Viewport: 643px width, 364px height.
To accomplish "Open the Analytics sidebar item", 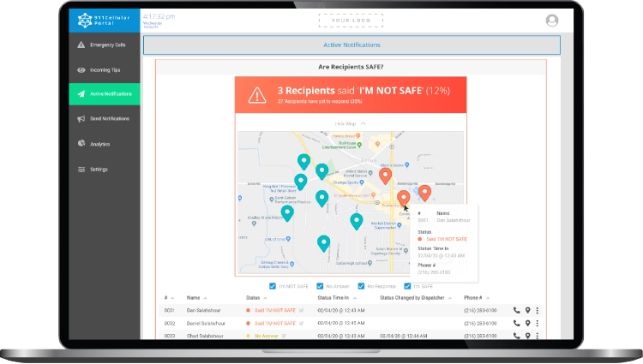I will click(104, 144).
